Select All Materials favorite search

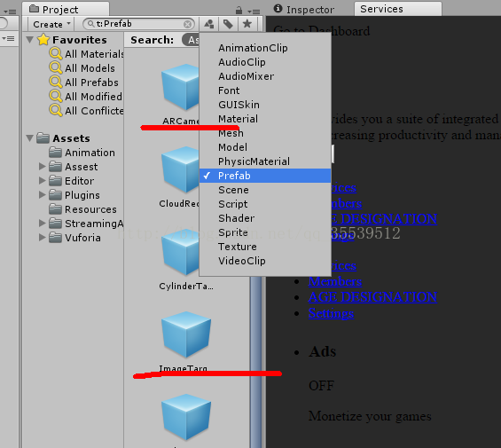(86, 54)
